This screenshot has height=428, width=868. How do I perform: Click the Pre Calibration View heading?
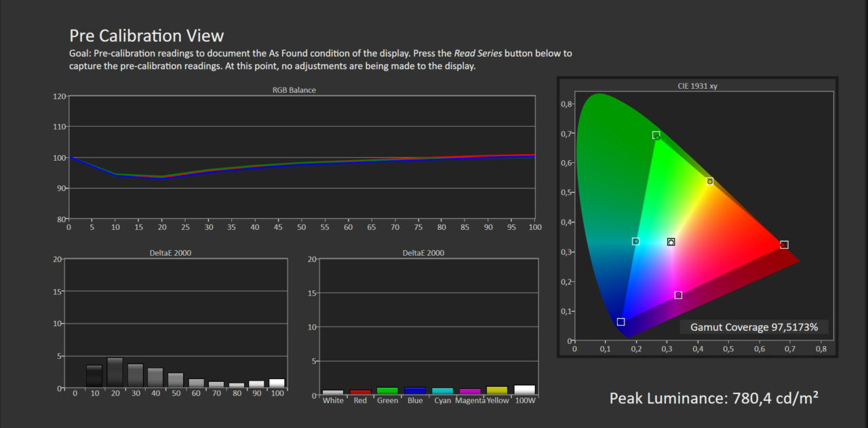146,36
